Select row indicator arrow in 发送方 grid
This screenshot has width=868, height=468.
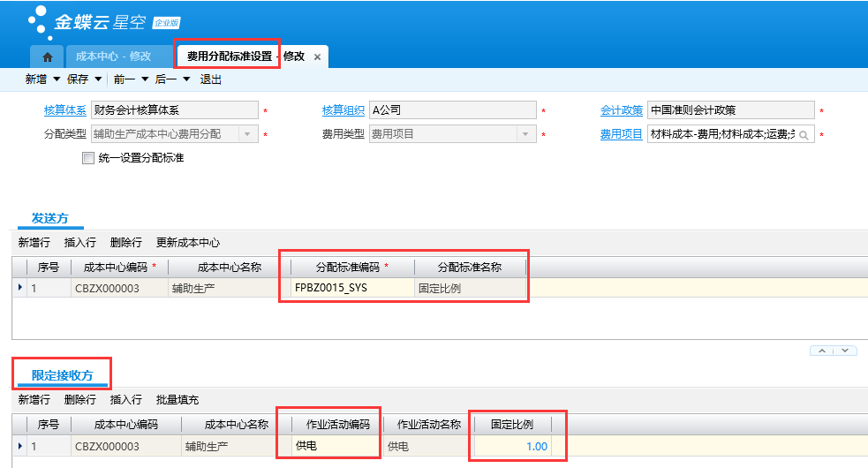tap(20, 289)
